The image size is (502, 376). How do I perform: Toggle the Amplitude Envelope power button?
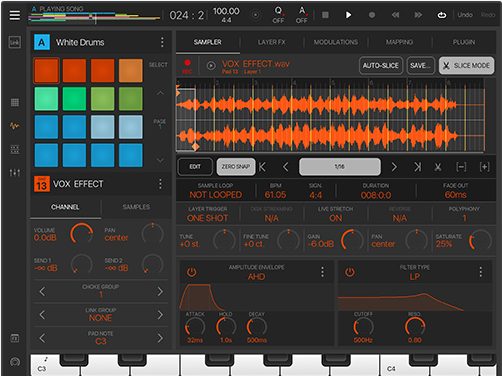pyautogui.click(x=191, y=272)
